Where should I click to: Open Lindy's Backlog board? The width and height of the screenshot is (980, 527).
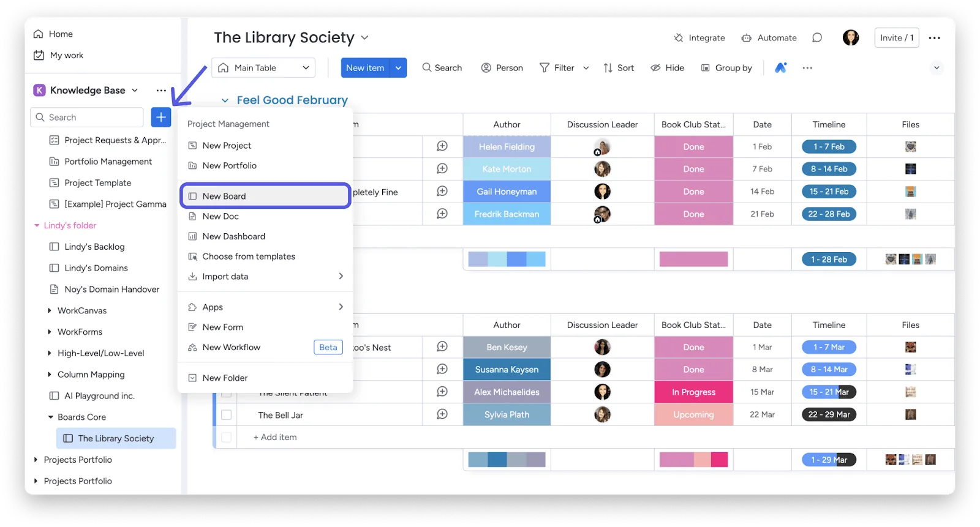point(94,247)
